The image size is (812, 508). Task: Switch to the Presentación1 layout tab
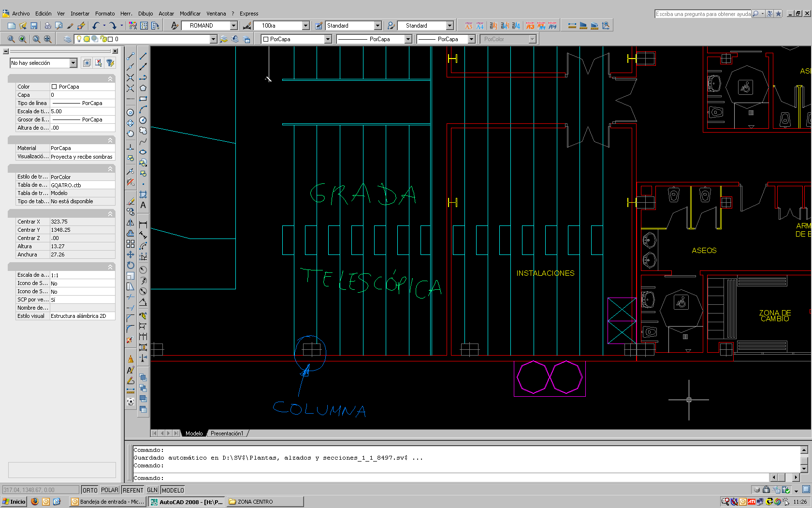(227, 433)
